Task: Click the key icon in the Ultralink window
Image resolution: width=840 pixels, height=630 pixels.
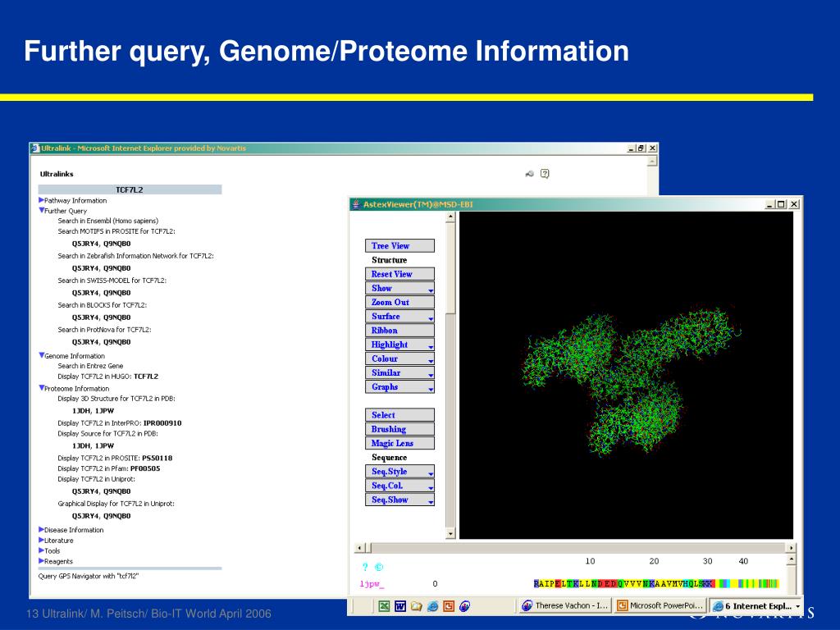Action: pyautogui.click(x=529, y=174)
